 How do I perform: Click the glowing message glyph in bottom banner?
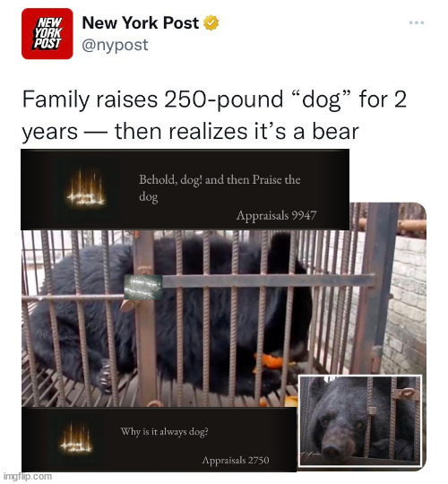pos(75,438)
